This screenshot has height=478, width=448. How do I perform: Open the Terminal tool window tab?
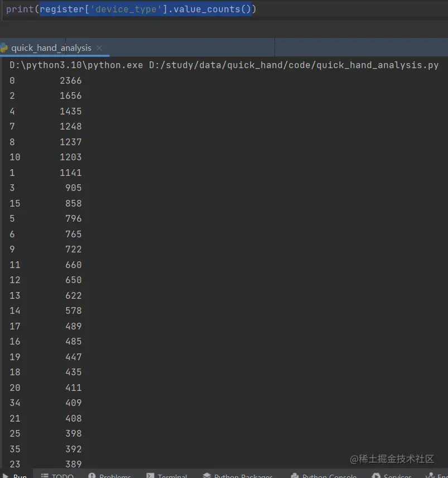[166, 475]
